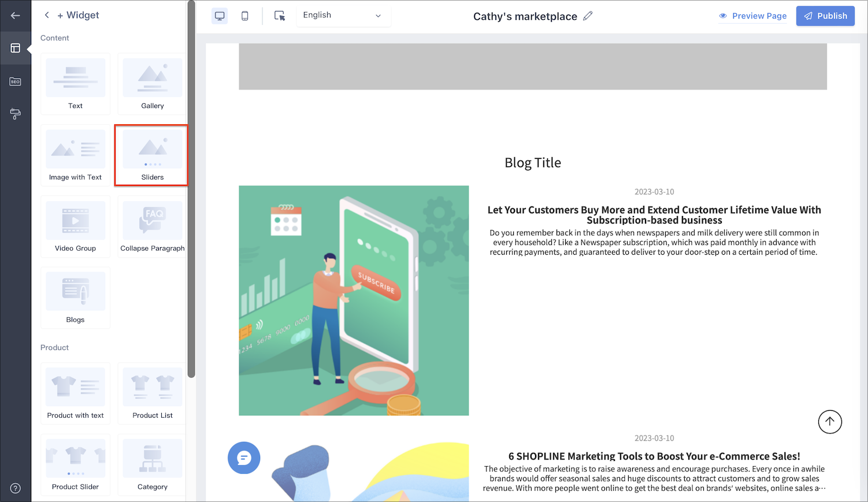
Task: Click the back arrow in the dark sidebar
Action: click(x=16, y=16)
